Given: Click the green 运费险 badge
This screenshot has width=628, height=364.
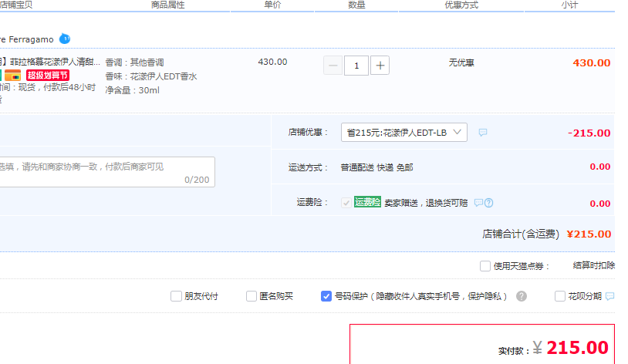Looking at the screenshot, I should 367,202.
